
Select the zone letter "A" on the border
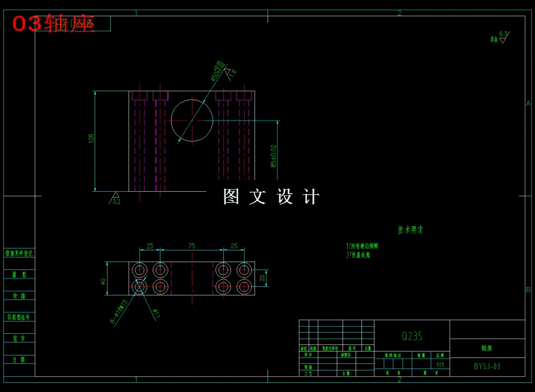[x=528, y=103]
